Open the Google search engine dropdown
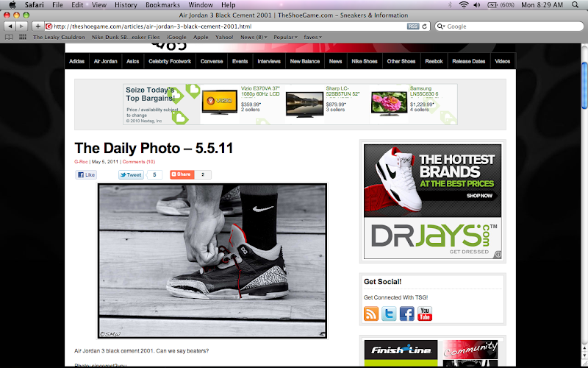 point(441,26)
